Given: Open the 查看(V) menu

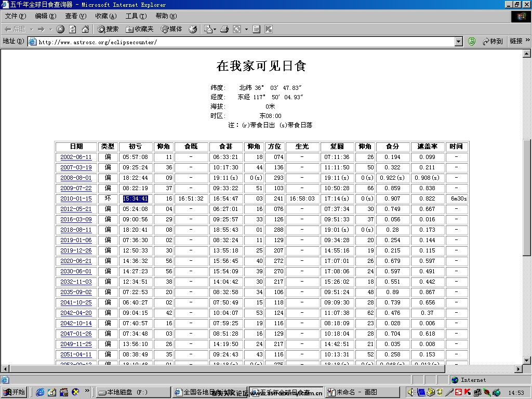Looking at the screenshot, I should [75, 16].
